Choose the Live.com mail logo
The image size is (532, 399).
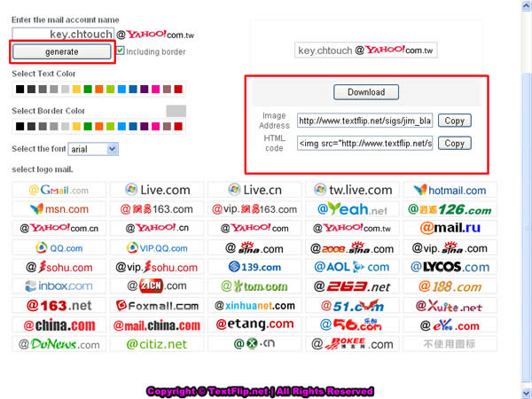pos(157,190)
